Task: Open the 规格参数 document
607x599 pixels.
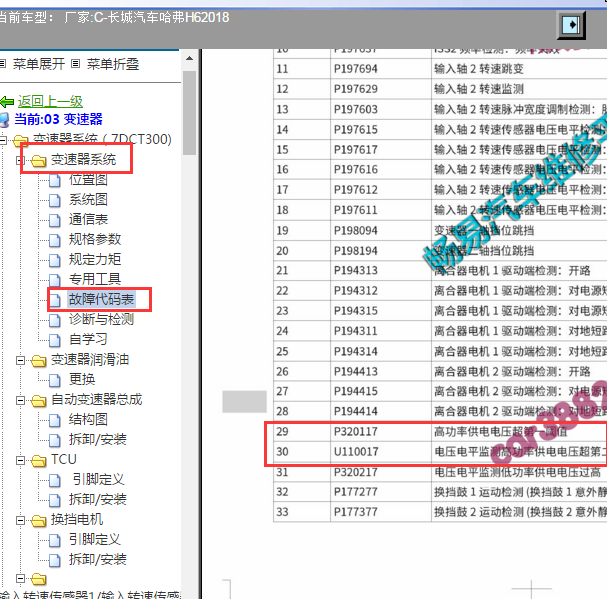Action: click(x=95, y=239)
